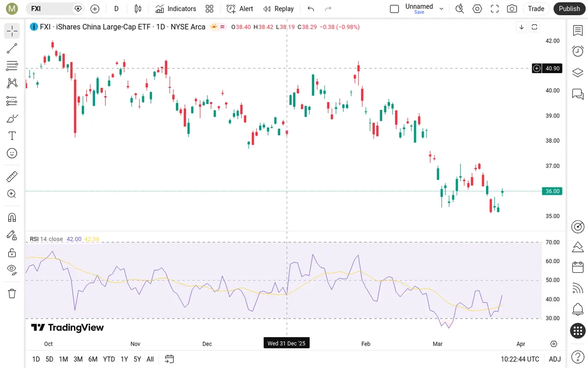Open the calendar panel

[578, 267]
